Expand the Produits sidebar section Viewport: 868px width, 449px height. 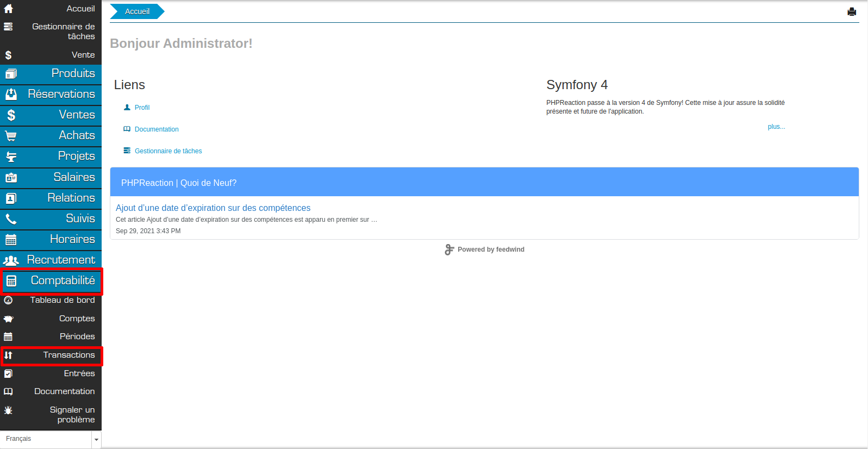click(73, 73)
